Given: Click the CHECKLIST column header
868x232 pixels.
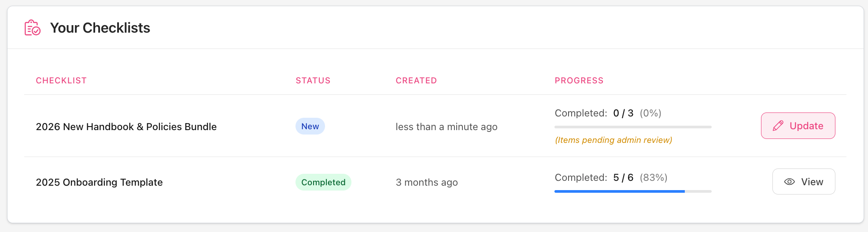Looking at the screenshot, I should pyautogui.click(x=61, y=81).
